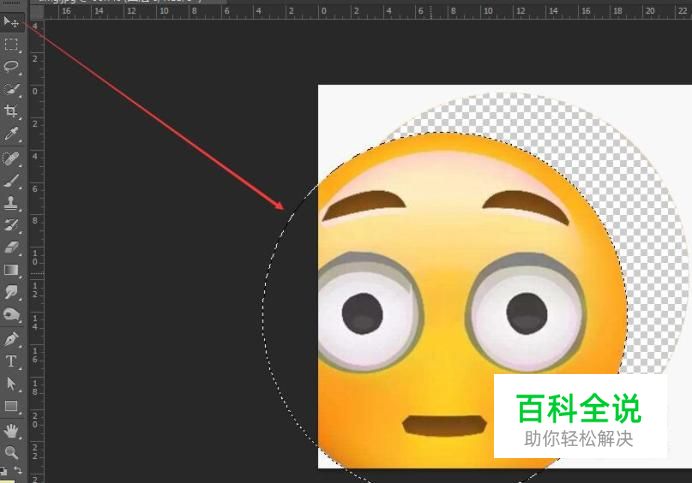Swap foreground and background colors

18,470
